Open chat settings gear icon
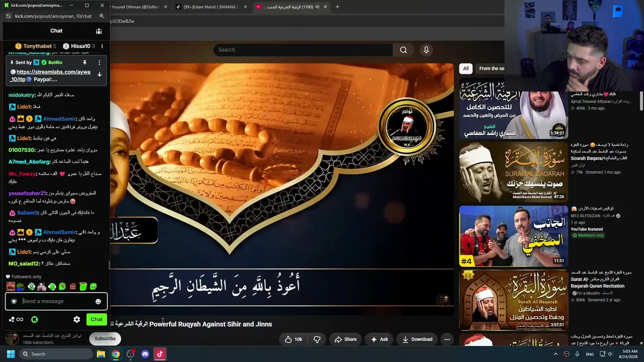The height and width of the screenshot is (362, 644). [76, 319]
